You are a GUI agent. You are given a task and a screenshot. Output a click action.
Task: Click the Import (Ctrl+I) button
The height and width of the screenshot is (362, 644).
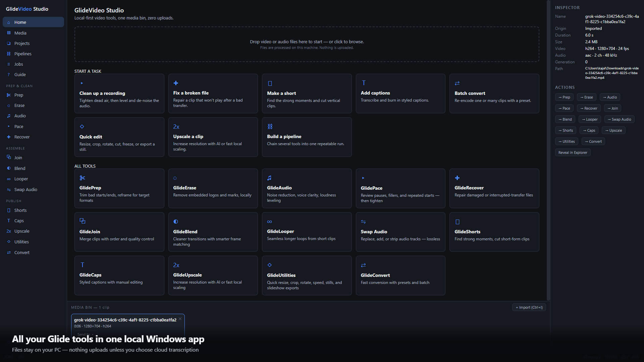[x=529, y=307]
